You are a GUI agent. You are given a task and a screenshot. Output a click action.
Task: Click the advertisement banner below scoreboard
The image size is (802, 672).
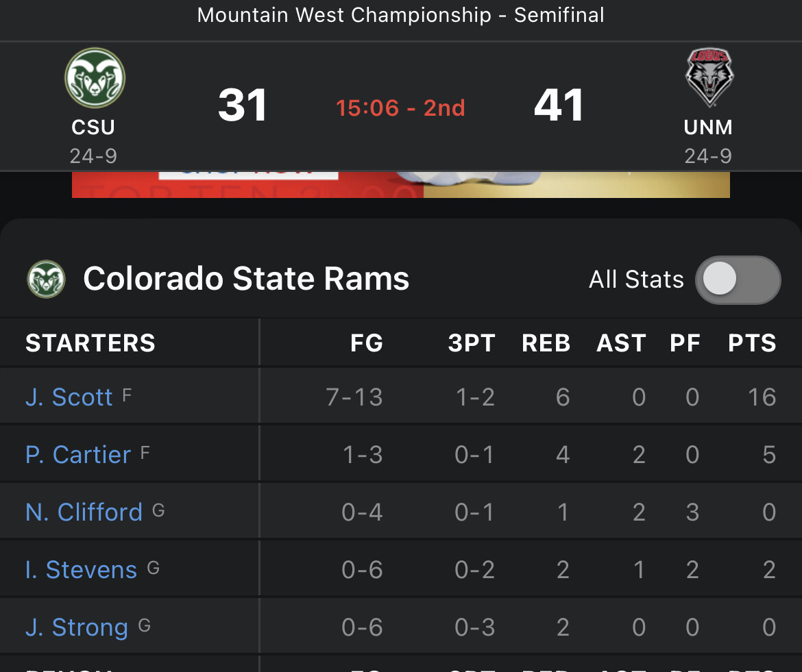(400, 184)
